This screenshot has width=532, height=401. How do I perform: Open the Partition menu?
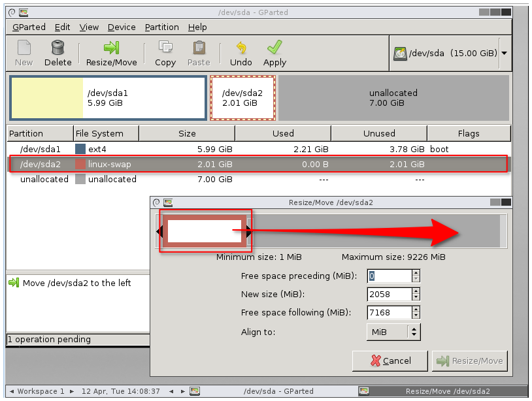pyautogui.click(x=161, y=27)
